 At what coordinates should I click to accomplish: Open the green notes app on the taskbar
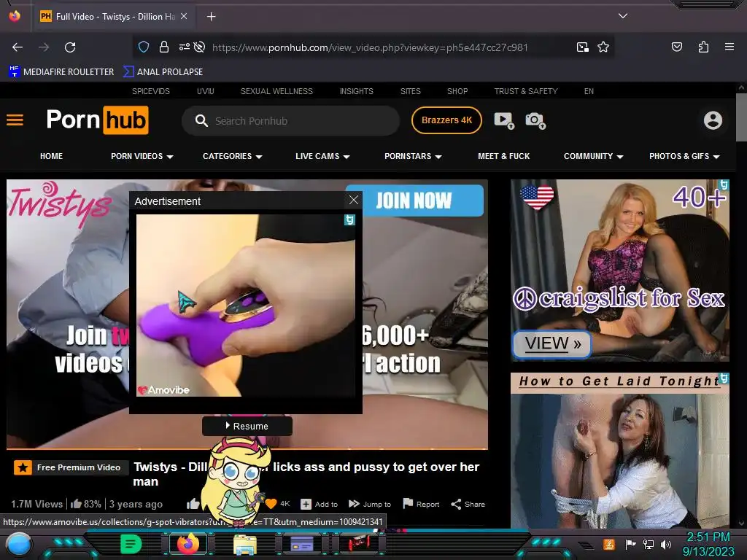pyautogui.click(x=131, y=544)
